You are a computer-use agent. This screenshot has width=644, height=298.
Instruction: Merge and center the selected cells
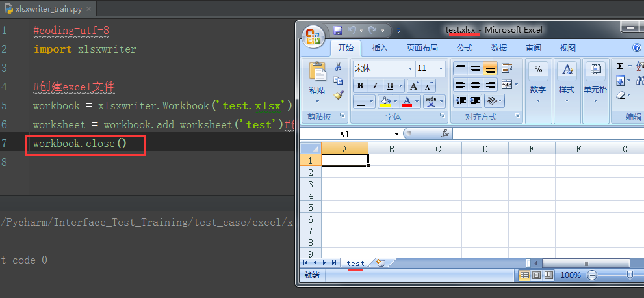click(508, 85)
